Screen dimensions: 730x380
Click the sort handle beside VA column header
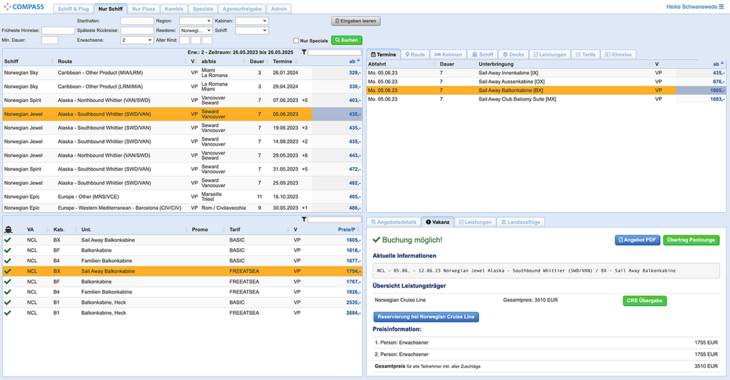point(48,230)
